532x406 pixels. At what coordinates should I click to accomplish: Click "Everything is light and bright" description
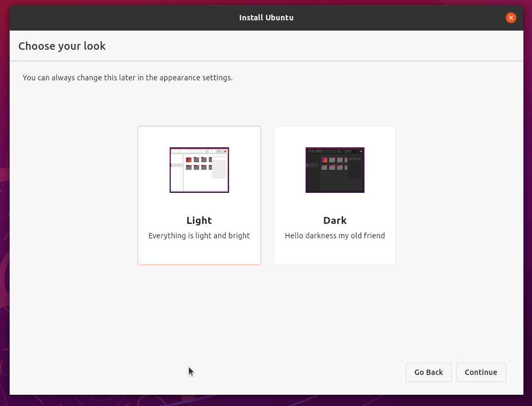click(x=199, y=236)
